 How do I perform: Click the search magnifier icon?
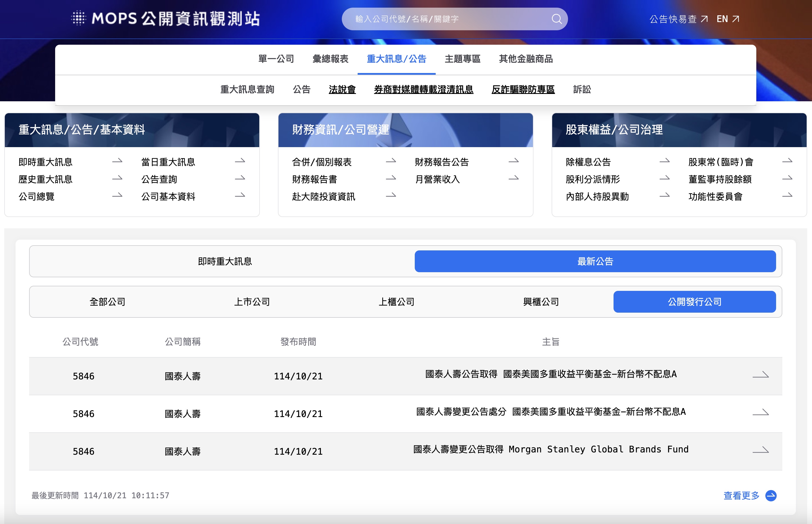(556, 19)
